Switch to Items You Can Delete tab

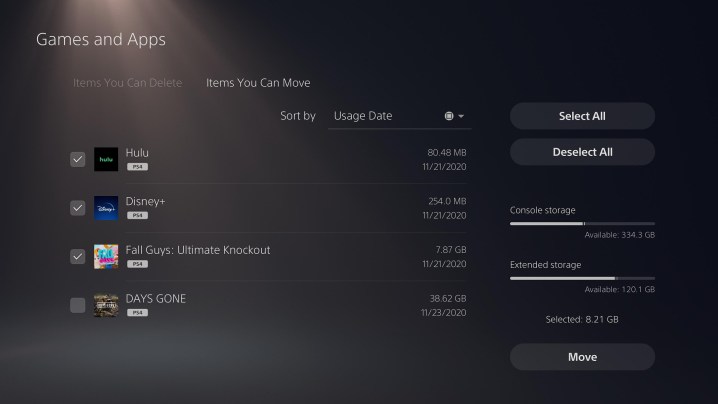coord(128,83)
